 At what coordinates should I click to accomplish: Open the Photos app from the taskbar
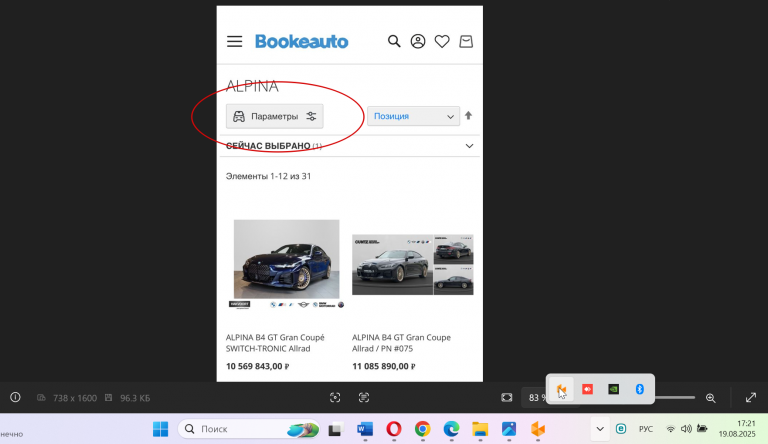click(509, 429)
